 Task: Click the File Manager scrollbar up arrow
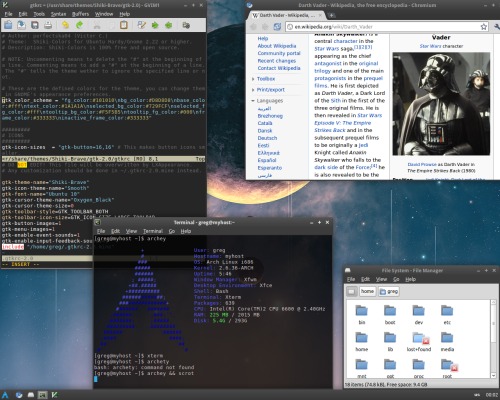494,303
